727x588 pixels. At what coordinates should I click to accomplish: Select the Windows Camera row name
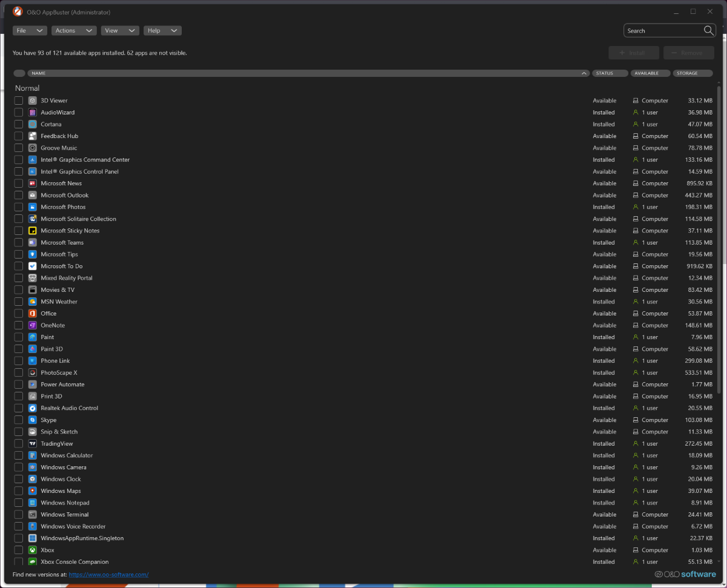pyautogui.click(x=64, y=467)
